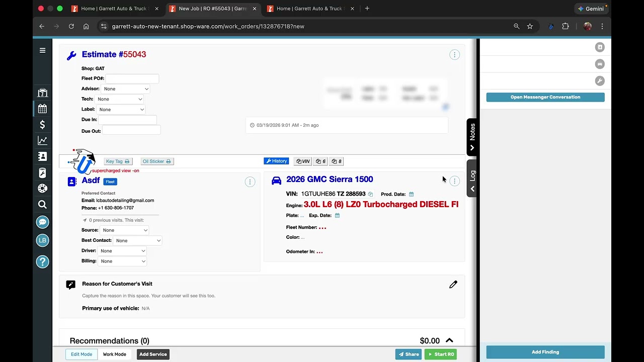644x362 pixels.
Task: Open the hamburger menu in the left sidebar
Action: point(42,50)
